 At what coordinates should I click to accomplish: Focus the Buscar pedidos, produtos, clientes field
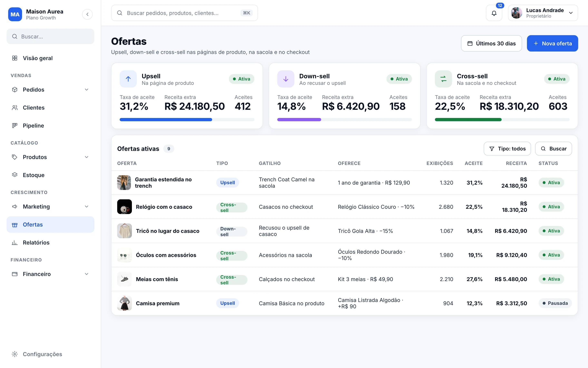184,13
